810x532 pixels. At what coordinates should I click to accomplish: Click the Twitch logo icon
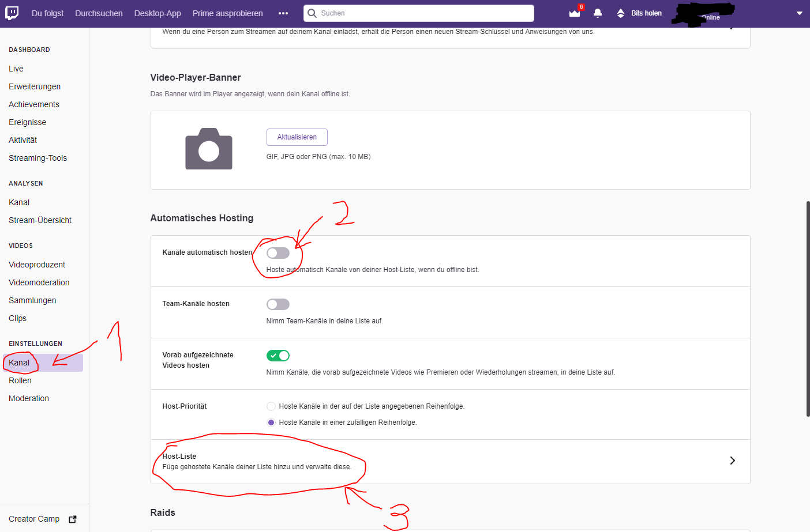(12, 13)
